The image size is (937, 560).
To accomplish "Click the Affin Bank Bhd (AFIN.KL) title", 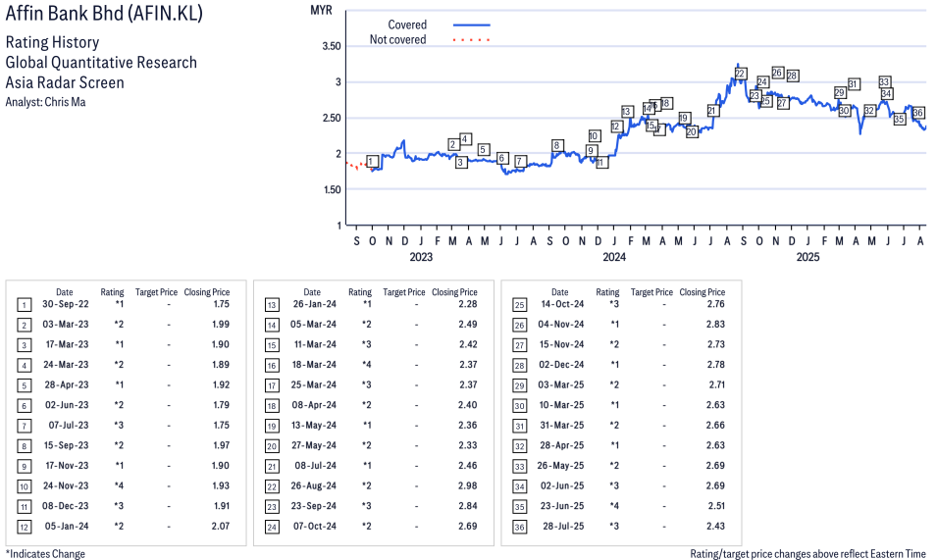I will click(x=104, y=13).
